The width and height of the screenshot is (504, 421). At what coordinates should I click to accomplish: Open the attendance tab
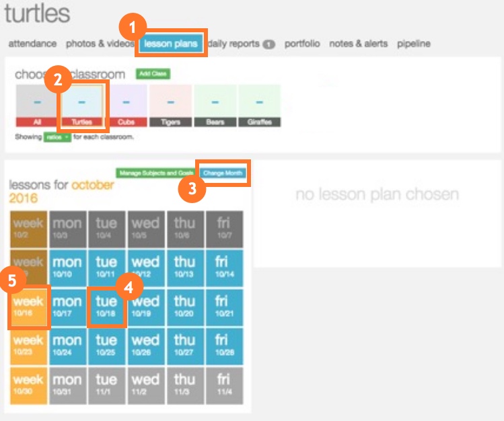point(32,44)
